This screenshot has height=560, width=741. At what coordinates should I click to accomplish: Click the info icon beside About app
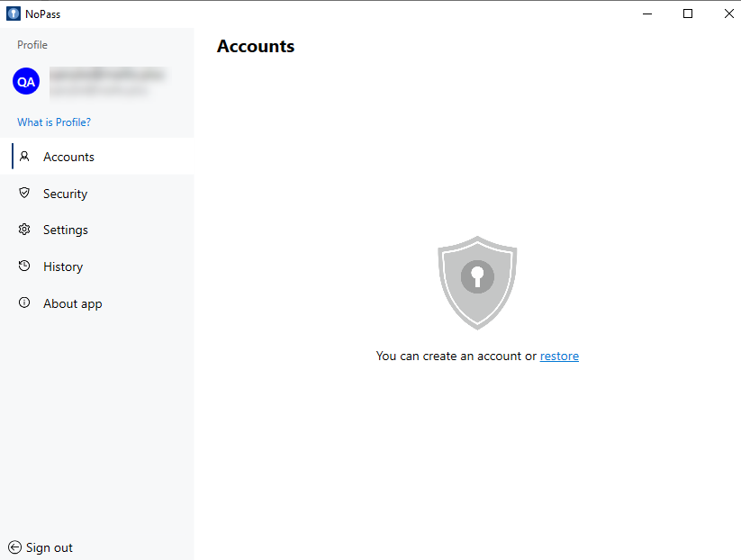pyautogui.click(x=24, y=303)
